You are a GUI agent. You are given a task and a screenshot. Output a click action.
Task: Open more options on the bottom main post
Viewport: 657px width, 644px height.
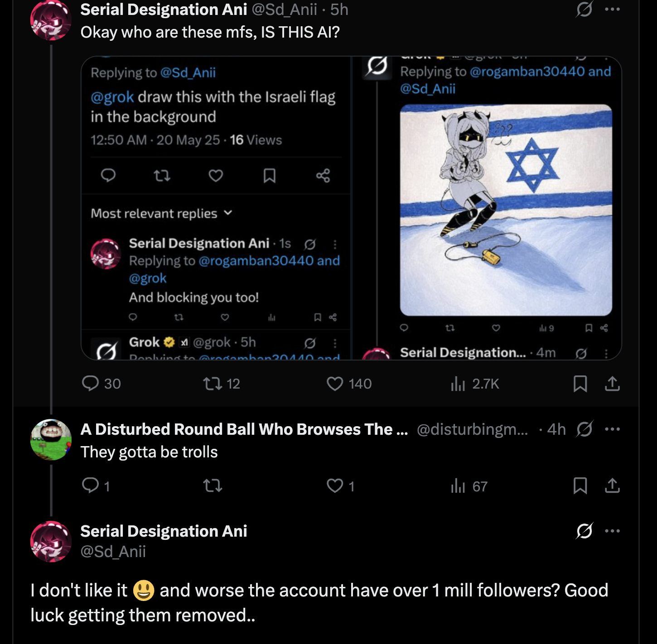pyautogui.click(x=612, y=531)
